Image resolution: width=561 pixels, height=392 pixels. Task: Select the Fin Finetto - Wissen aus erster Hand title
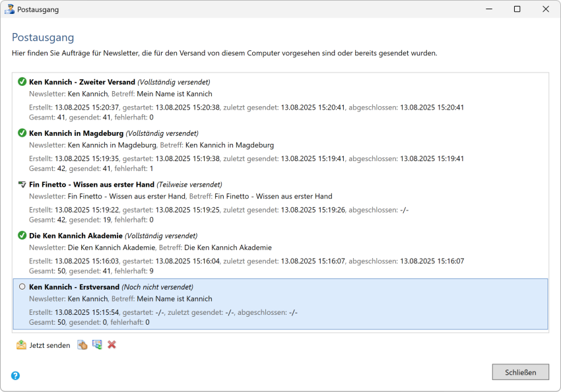(91, 185)
